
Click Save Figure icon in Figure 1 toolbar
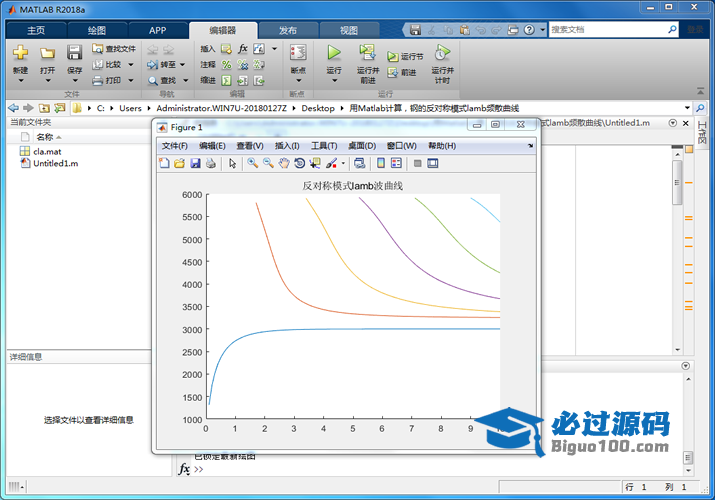195,163
